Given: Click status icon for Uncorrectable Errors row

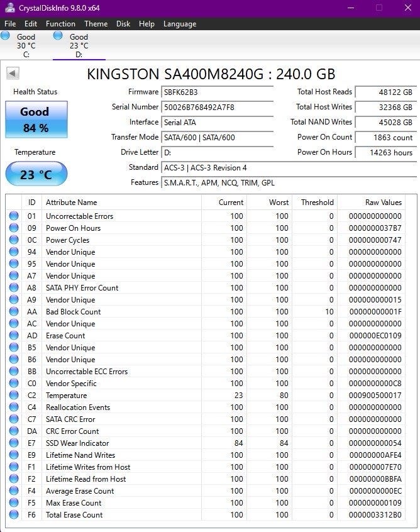Looking at the screenshot, I should pos(14,216).
